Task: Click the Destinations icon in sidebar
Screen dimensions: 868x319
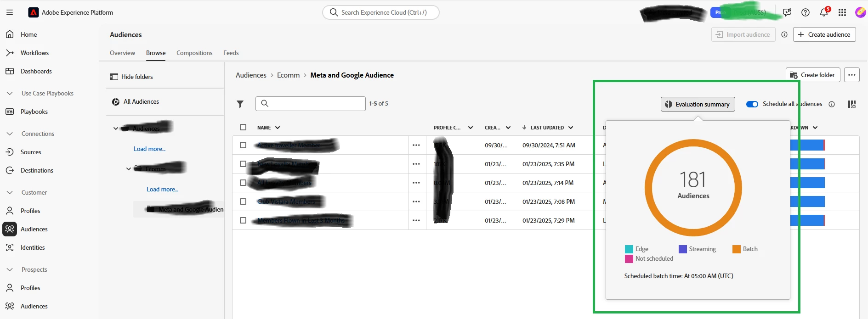Action: click(10, 170)
